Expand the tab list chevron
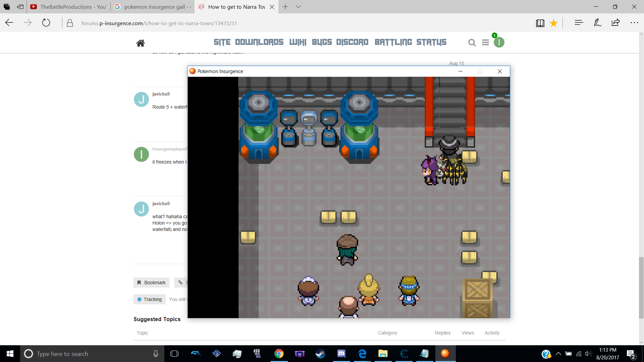 [x=298, y=7]
